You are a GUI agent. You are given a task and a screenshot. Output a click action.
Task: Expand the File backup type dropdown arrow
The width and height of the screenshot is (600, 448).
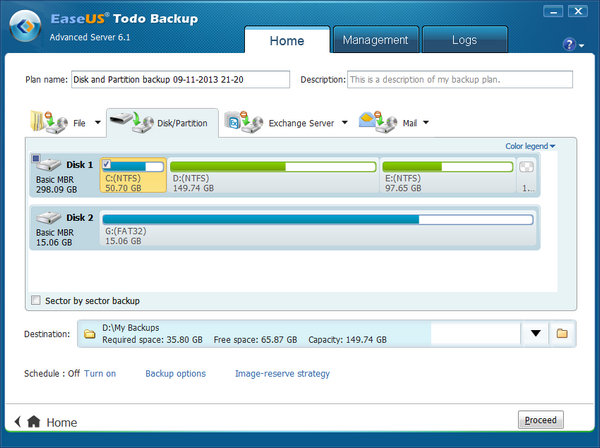pyautogui.click(x=98, y=123)
